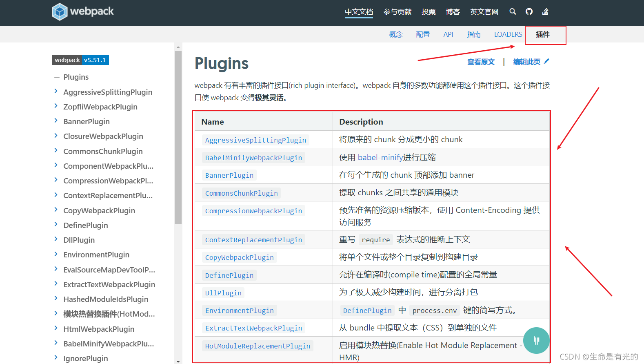Expand the DllPlugin sidebar chevron

pyautogui.click(x=56, y=239)
